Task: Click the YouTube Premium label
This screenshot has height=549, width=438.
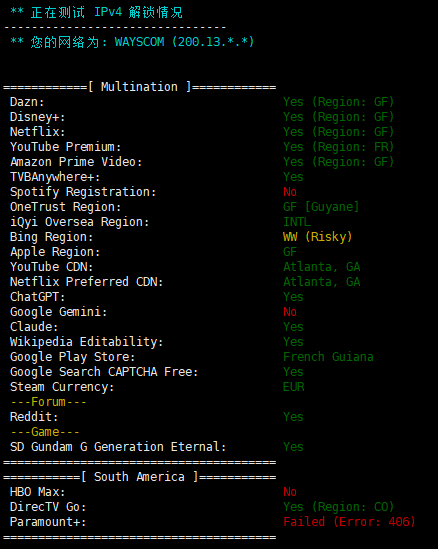Action: pyautogui.click(x=65, y=147)
